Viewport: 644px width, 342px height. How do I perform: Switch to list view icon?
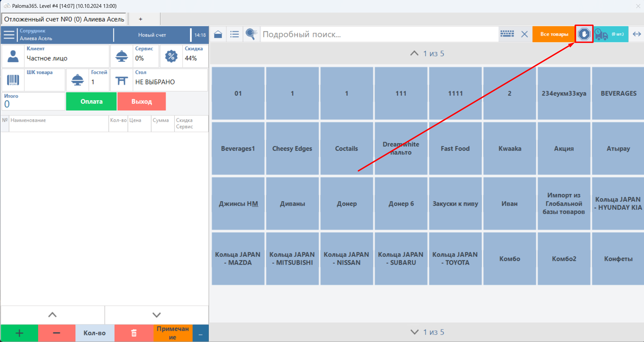[x=234, y=34]
